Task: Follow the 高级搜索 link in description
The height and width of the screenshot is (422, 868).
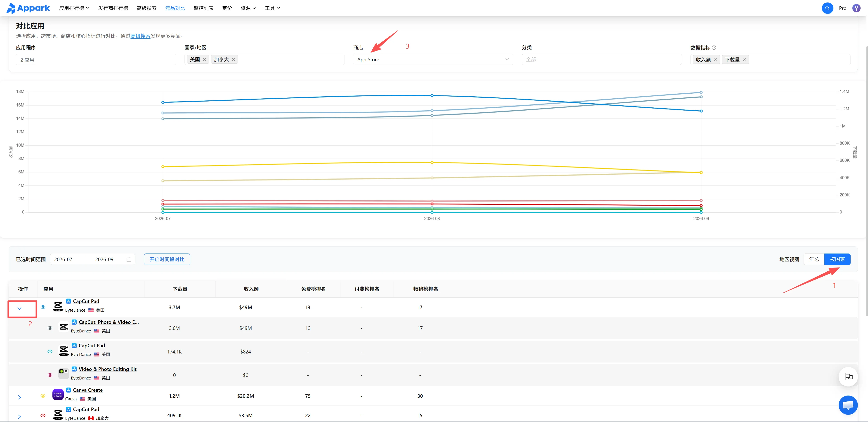Action: pos(141,36)
